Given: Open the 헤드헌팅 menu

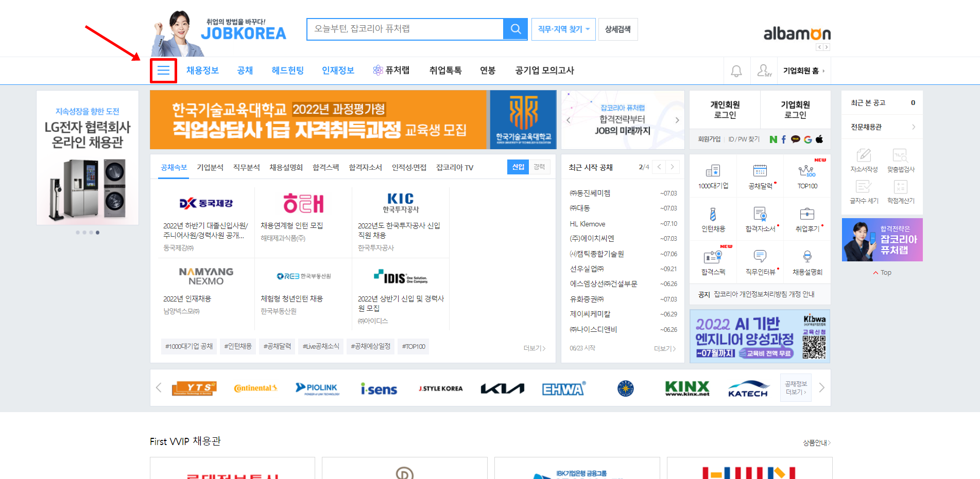Looking at the screenshot, I should point(287,70).
